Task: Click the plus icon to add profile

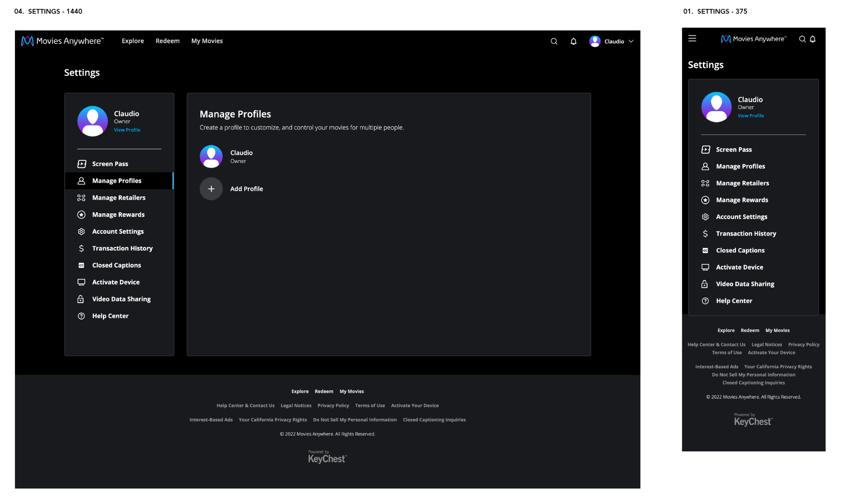Action: click(211, 189)
